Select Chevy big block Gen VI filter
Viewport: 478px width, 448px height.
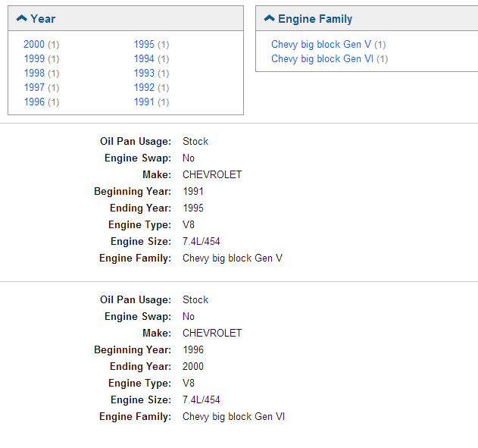322,59
